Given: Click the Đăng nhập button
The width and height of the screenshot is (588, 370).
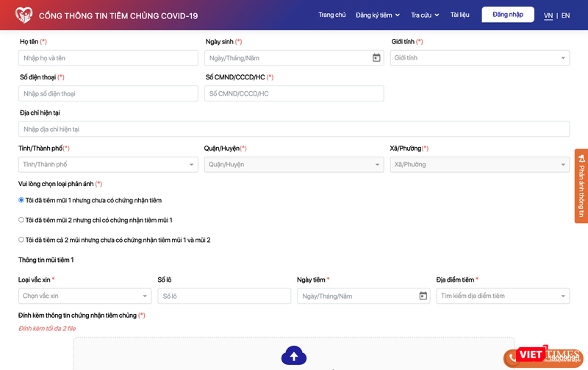Looking at the screenshot, I should [508, 15].
